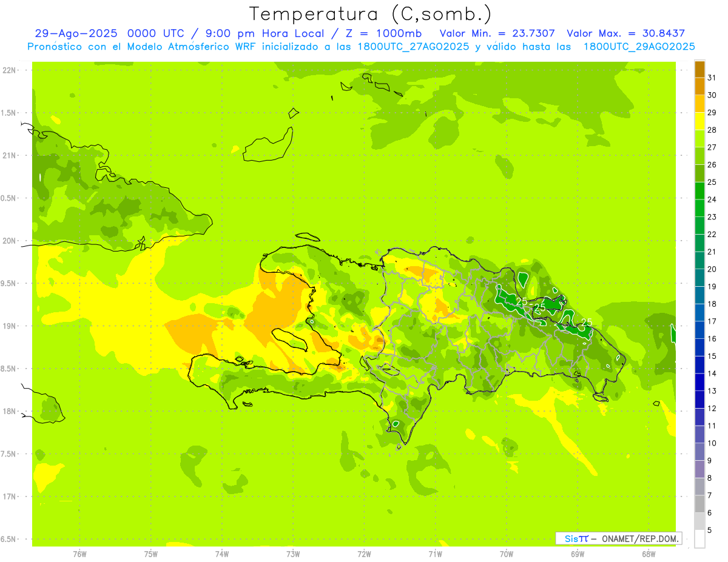Click the latitude label "18N"
Viewport: 728px width, 562px height.
click(10, 412)
